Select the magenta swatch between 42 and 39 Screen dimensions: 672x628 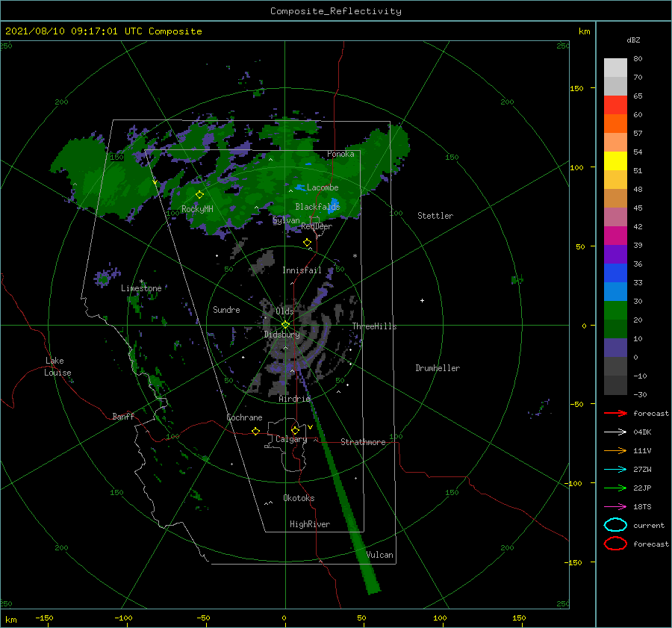(x=615, y=235)
